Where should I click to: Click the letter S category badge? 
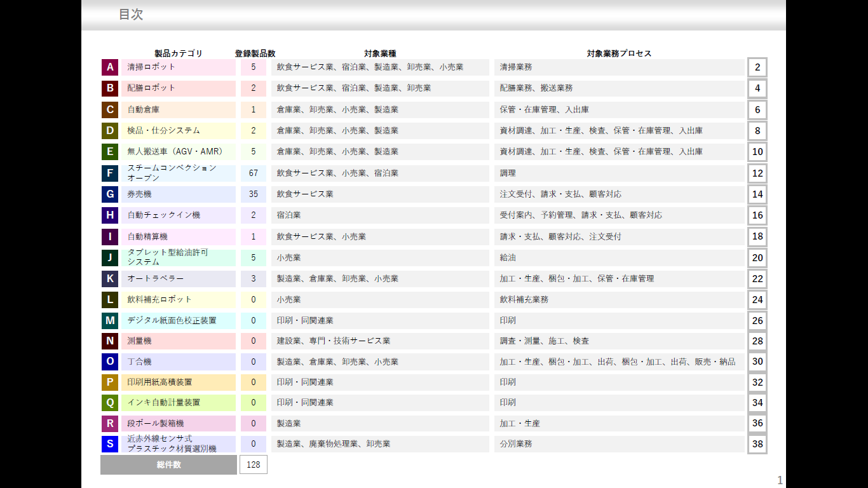coord(110,444)
